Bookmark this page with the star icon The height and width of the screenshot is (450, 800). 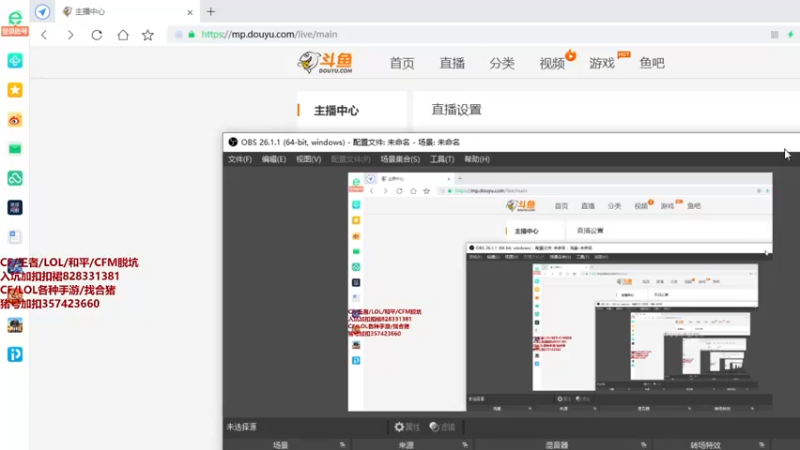point(148,35)
